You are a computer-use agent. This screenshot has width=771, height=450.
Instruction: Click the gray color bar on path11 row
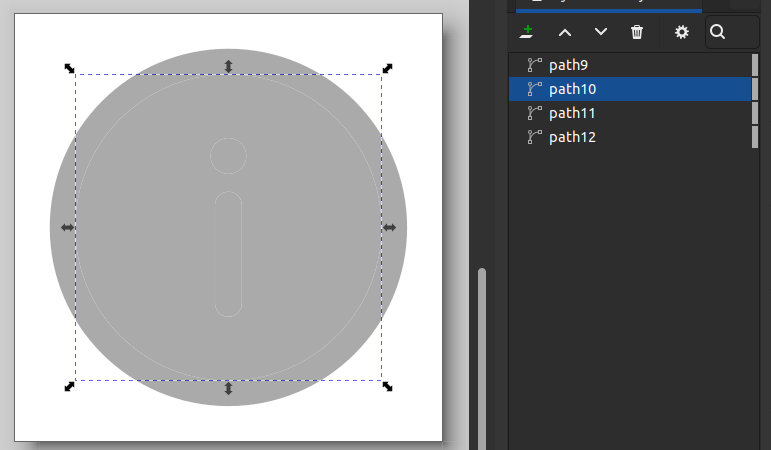click(754, 113)
